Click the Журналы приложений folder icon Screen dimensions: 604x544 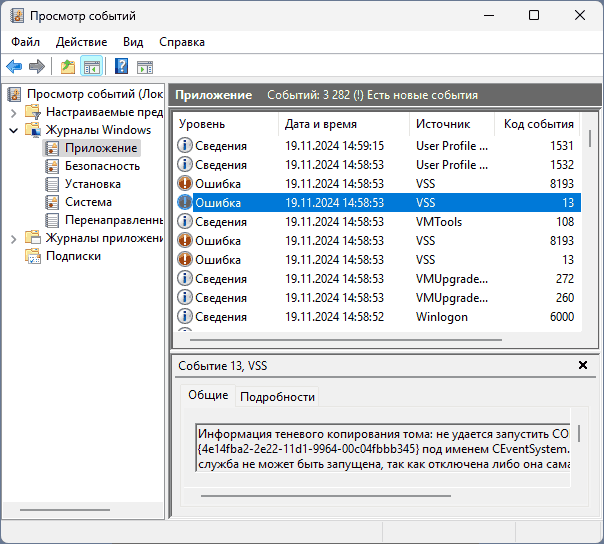33,238
